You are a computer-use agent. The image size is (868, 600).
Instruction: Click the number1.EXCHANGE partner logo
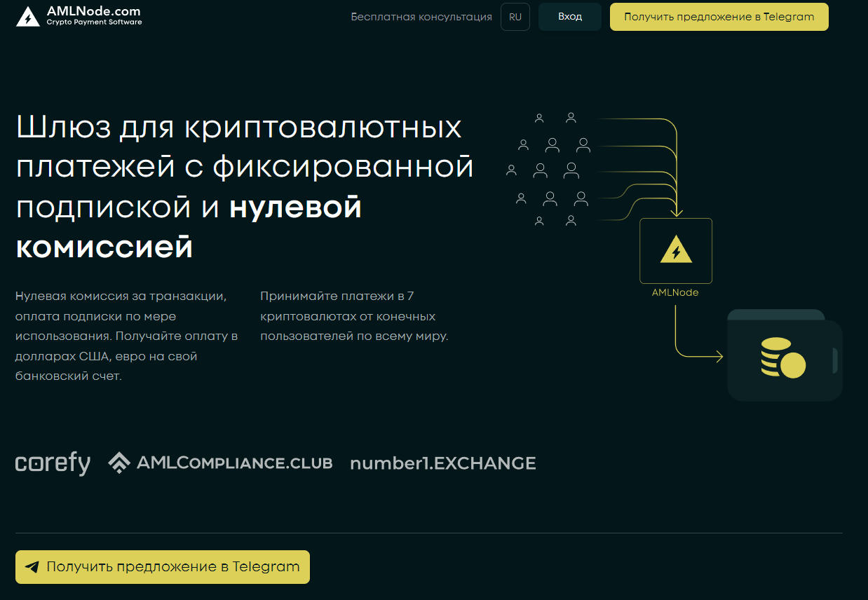(443, 463)
